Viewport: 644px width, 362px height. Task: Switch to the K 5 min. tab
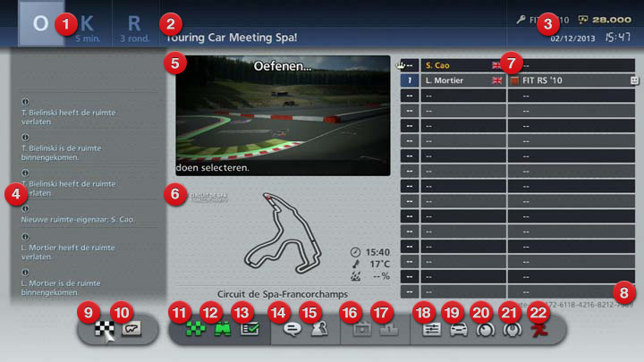(86, 25)
